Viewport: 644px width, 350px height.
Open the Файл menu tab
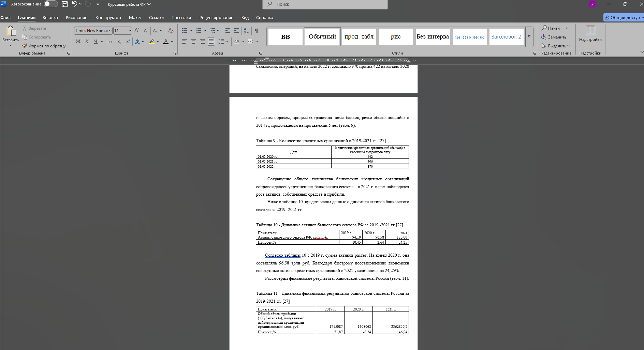pos(5,17)
